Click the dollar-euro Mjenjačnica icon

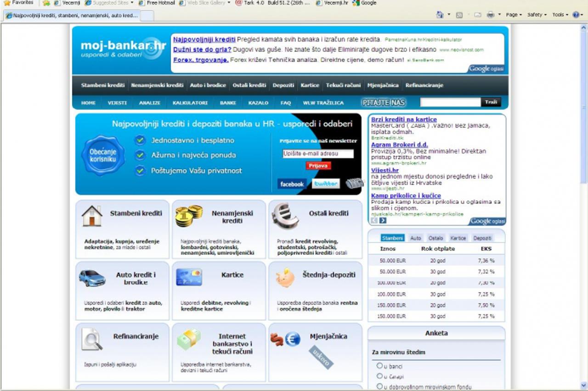(285, 339)
